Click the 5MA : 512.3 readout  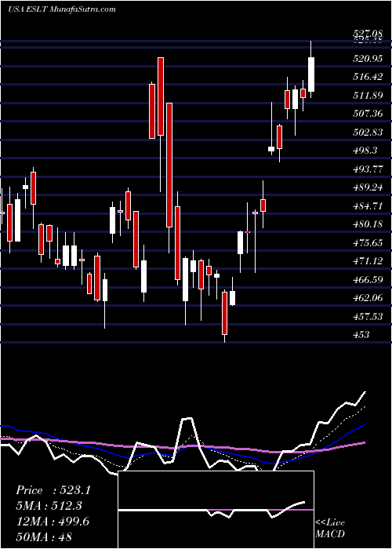coord(51,506)
